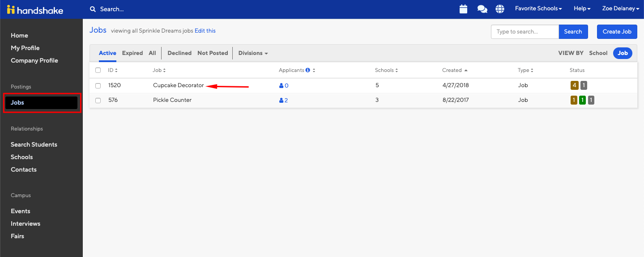Click job ID 1520

click(115, 85)
